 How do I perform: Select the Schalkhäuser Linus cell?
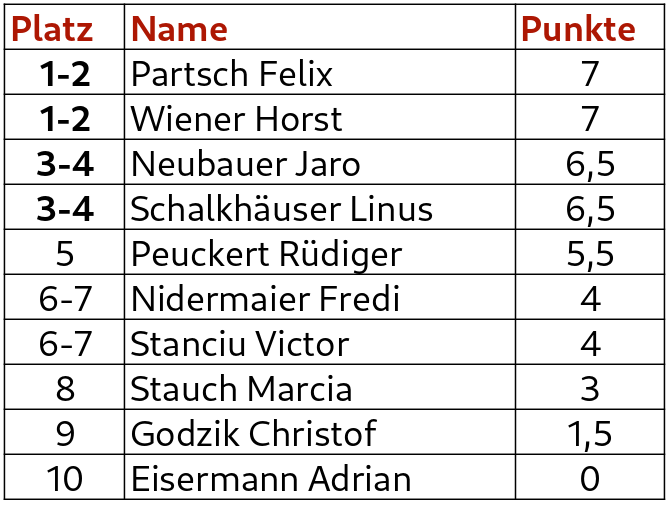click(x=282, y=209)
